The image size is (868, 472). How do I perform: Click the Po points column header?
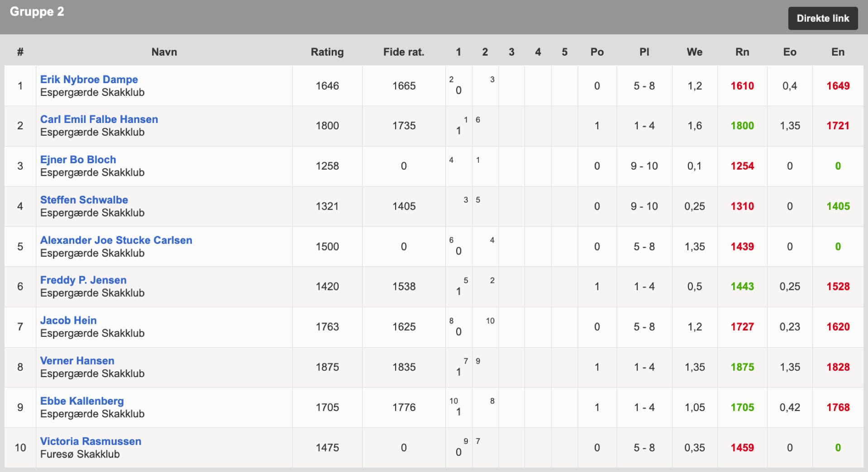point(597,52)
